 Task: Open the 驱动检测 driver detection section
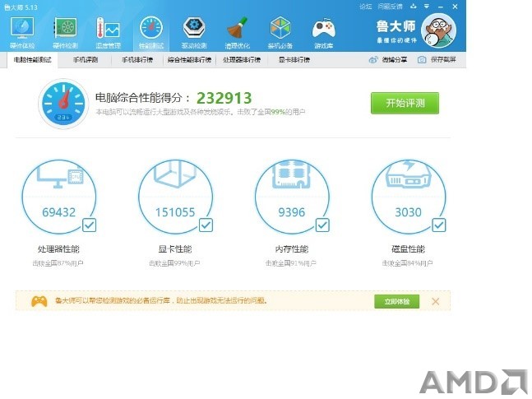(x=194, y=33)
